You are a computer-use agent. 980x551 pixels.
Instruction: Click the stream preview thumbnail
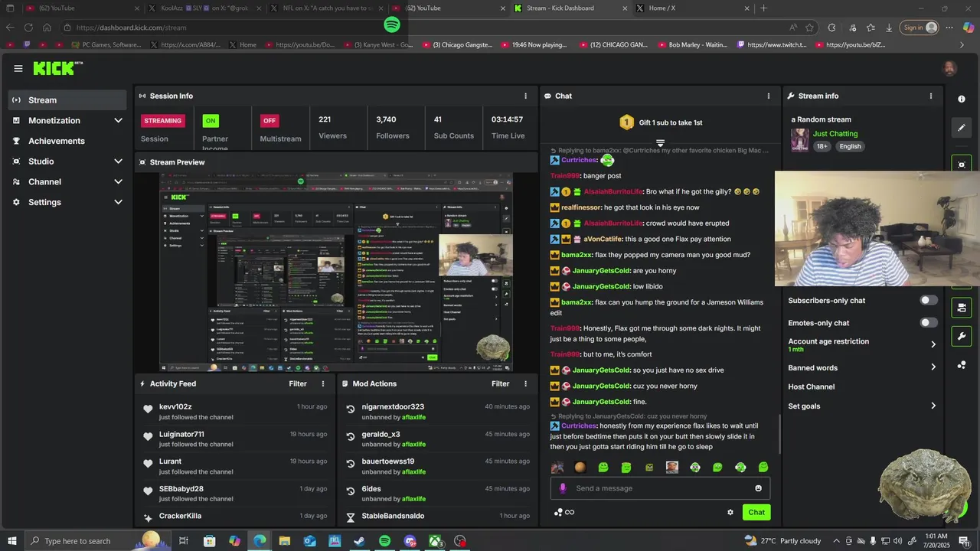point(336,272)
